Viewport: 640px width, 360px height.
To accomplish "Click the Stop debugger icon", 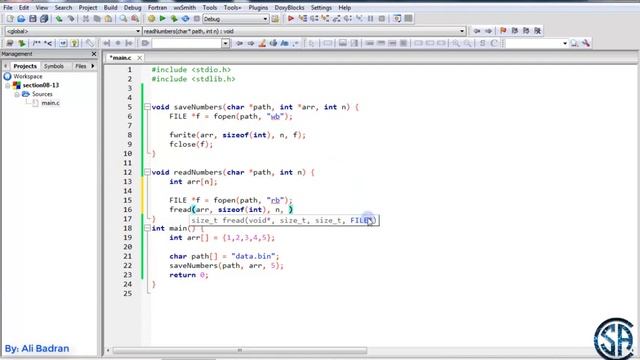I will point(382,19).
